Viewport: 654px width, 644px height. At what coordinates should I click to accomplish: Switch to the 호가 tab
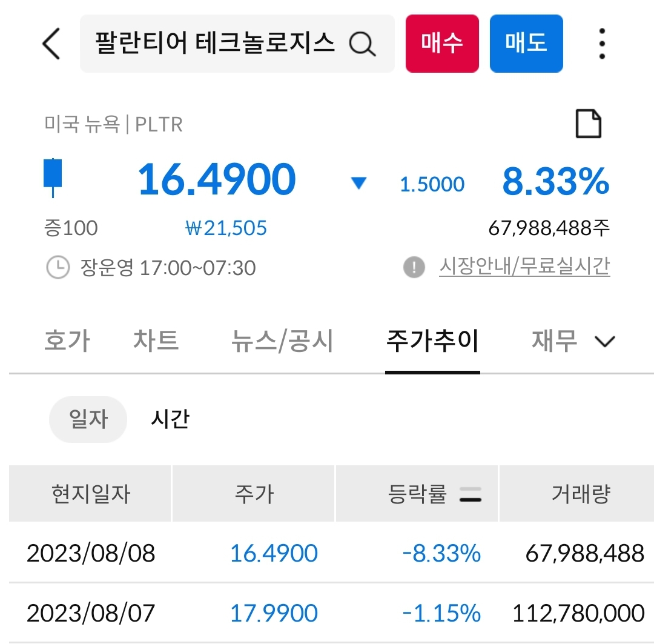coord(67,340)
